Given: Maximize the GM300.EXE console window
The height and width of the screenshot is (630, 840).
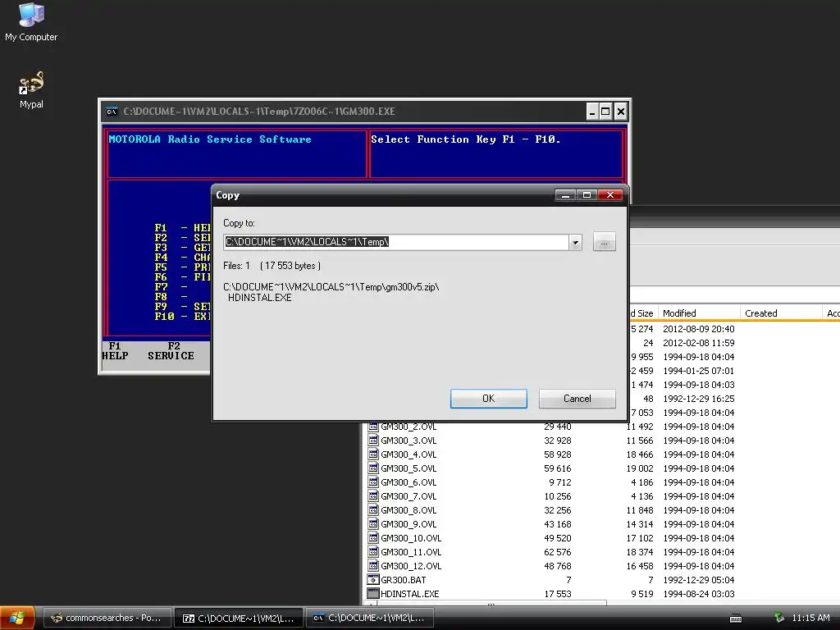Looking at the screenshot, I should click(x=605, y=112).
